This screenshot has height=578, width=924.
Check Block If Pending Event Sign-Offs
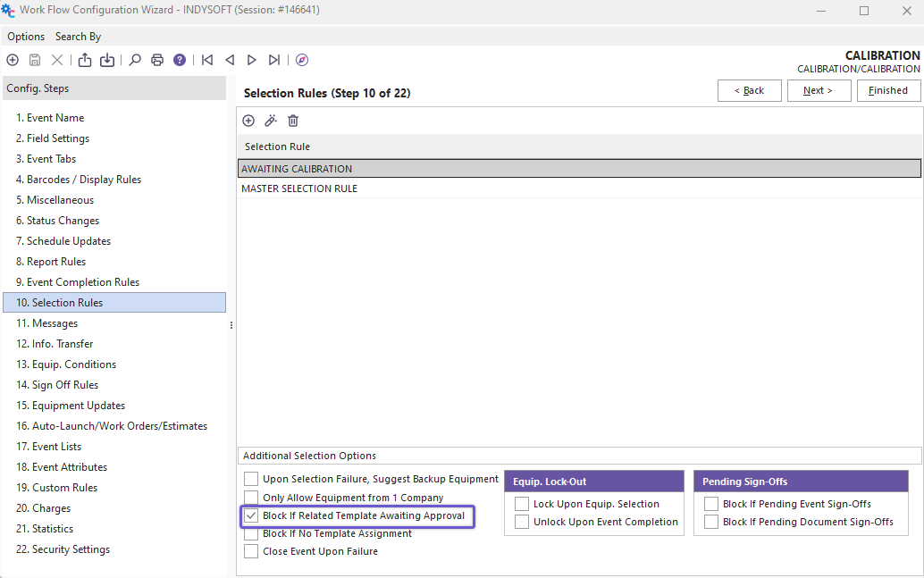click(711, 504)
